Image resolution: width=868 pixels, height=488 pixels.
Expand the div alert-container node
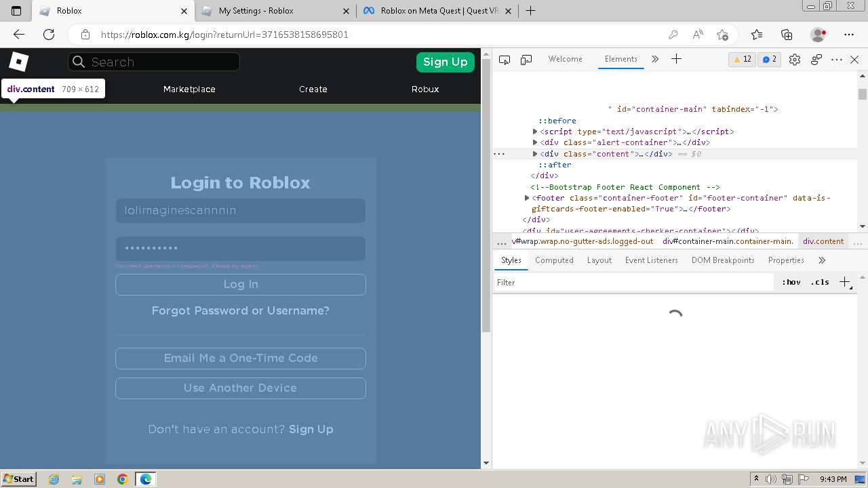[x=535, y=142]
